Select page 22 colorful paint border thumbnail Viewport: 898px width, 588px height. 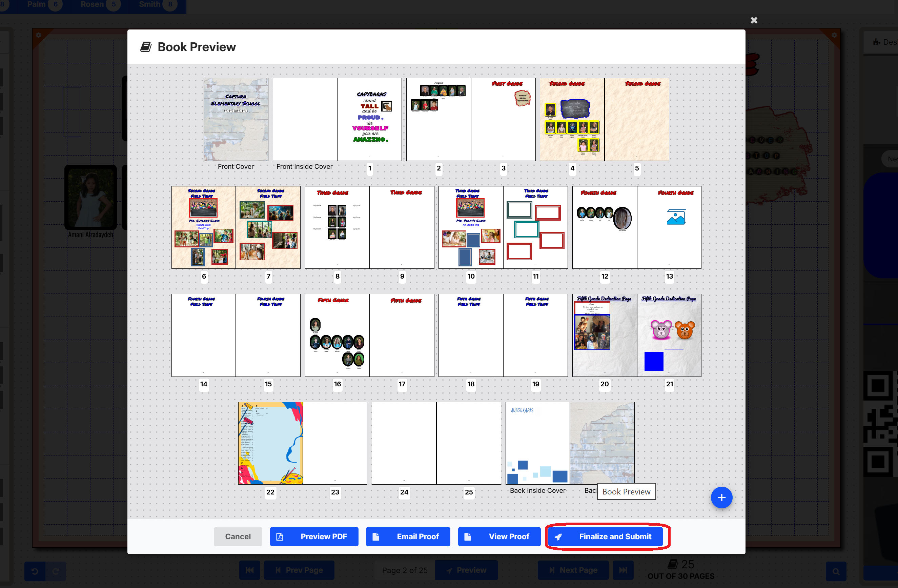(270, 443)
